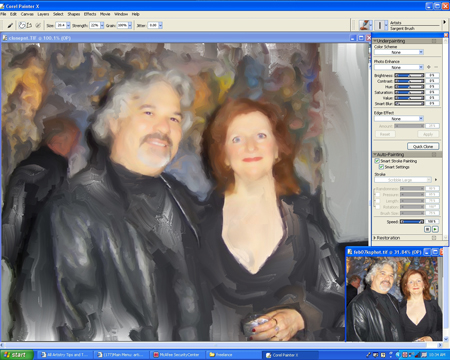The height and width of the screenshot is (360, 450).
Task: Switch to All Artistry Tips taskbar item
Action: click(64, 355)
